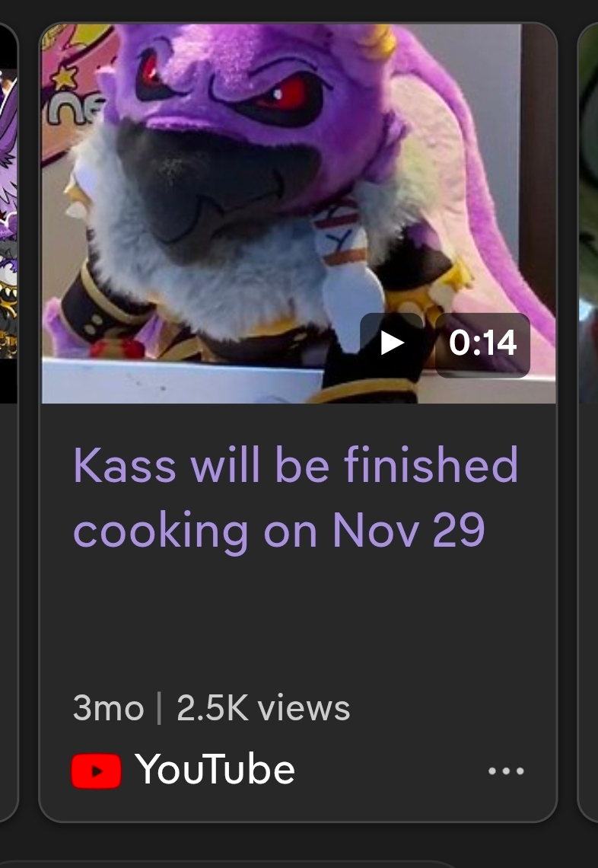Click the purple plush video thumbnail
Image resolution: width=598 pixels, height=868 pixels.
pyautogui.click(x=299, y=214)
